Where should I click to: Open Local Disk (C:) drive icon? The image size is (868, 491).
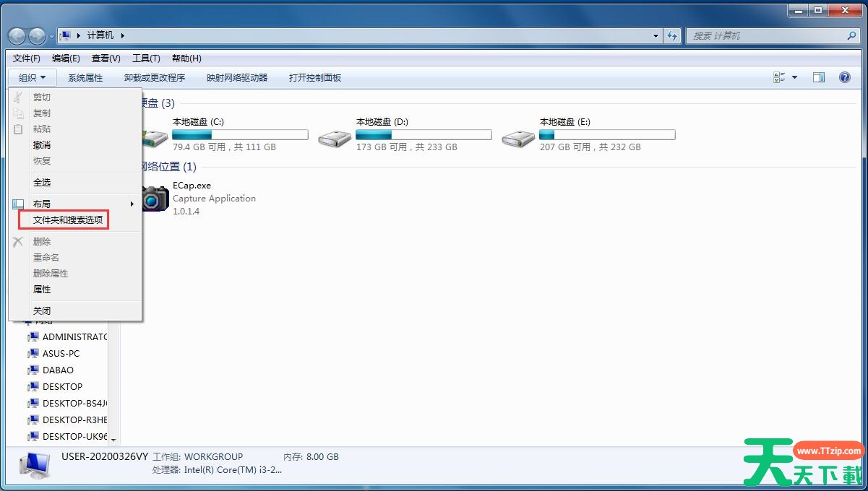[155, 136]
